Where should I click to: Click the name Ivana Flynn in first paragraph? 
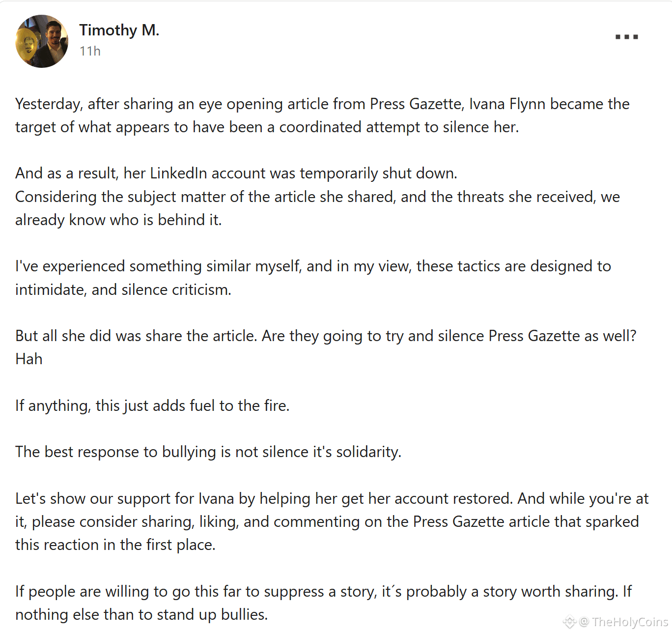point(507,104)
